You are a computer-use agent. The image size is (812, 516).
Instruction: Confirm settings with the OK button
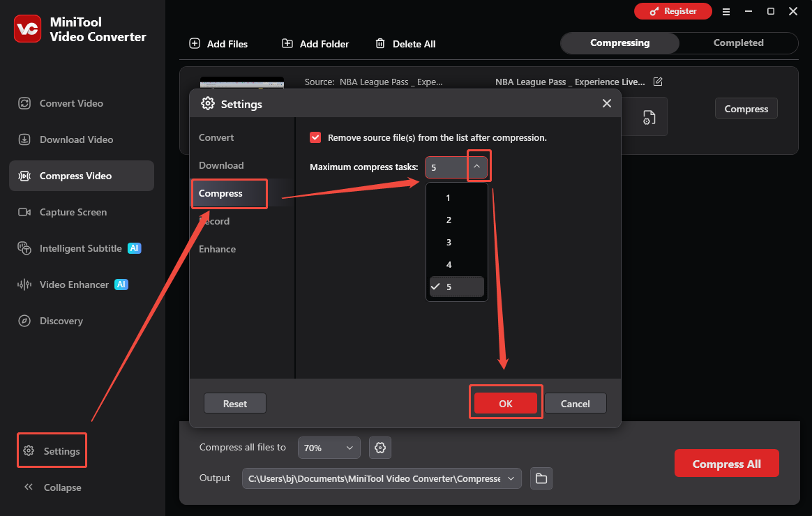pyautogui.click(x=506, y=403)
